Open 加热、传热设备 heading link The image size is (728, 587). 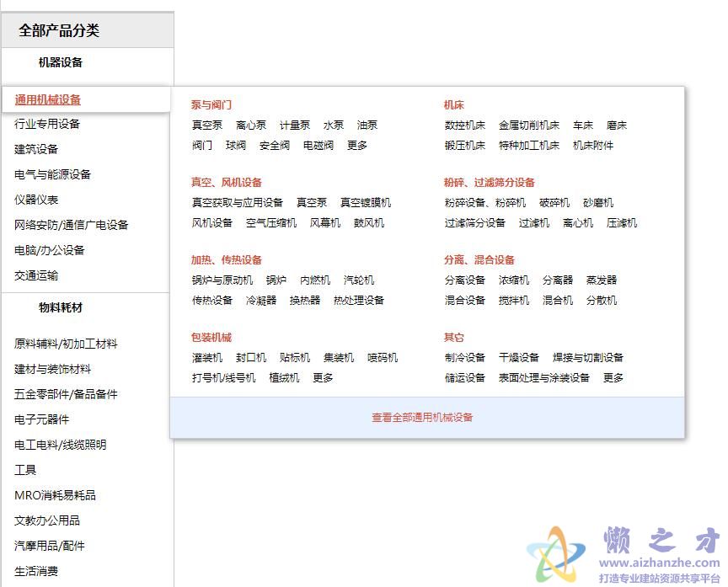coord(226,260)
